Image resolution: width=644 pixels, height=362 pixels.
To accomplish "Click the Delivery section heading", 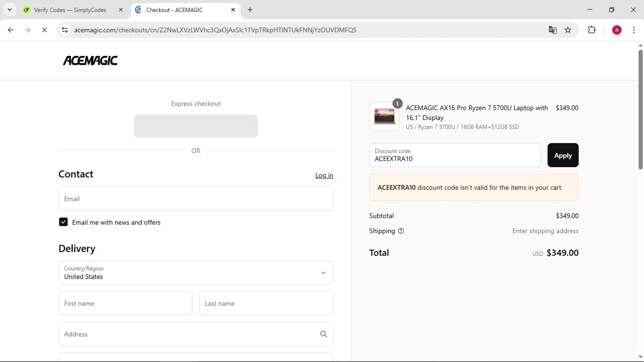I will click(77, 249).
